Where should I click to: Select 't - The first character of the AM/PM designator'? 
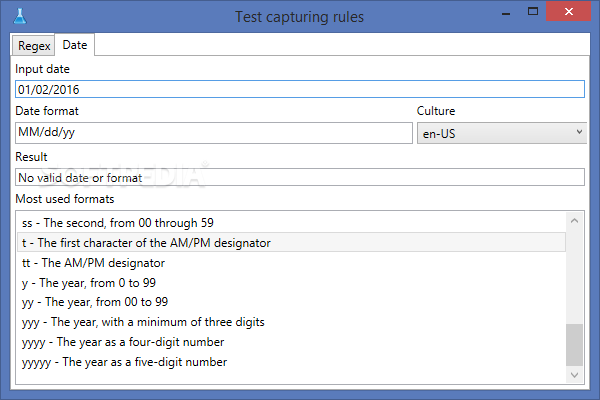(x=291, y=243)
